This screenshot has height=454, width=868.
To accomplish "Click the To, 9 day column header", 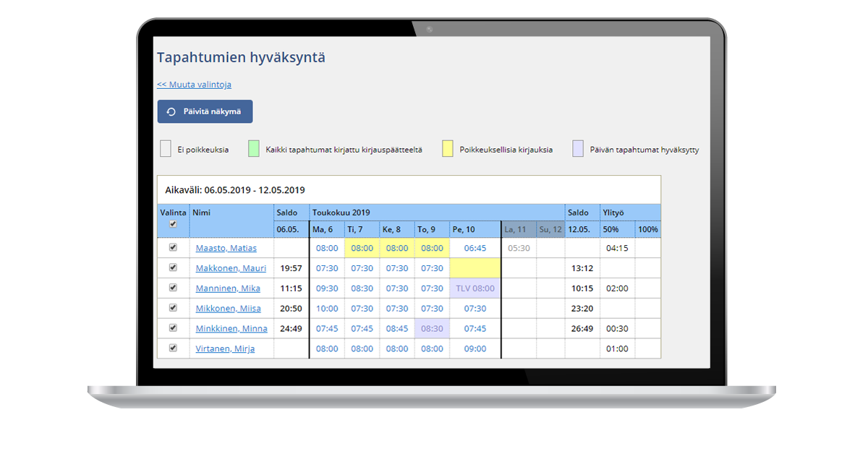I will [x=432, y=229].
